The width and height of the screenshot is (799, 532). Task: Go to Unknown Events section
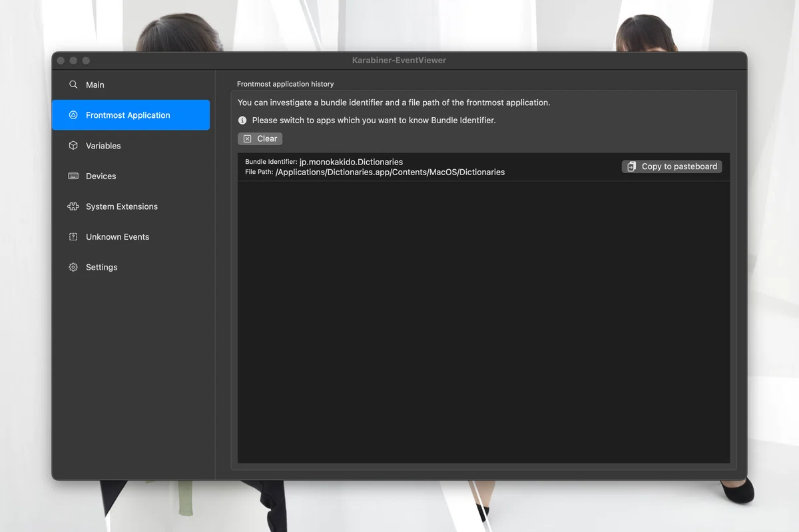coord(117,237)
